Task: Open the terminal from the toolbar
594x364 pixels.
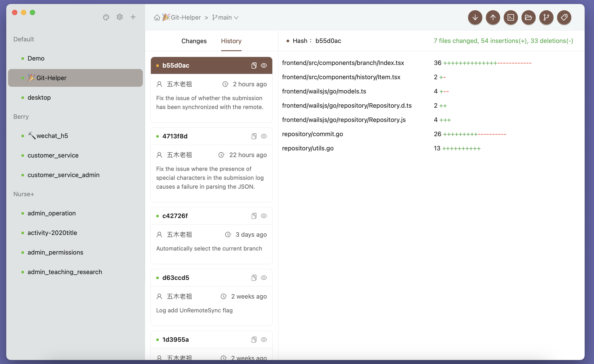Action: point(511,17)
